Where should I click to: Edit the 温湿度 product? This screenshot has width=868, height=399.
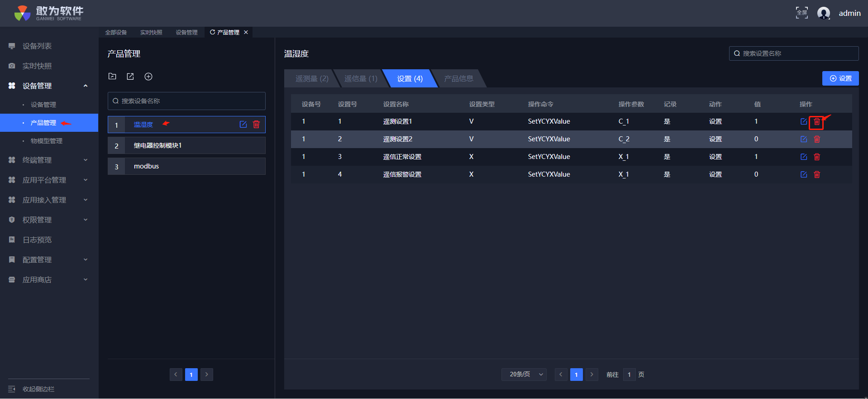(243, 125)
